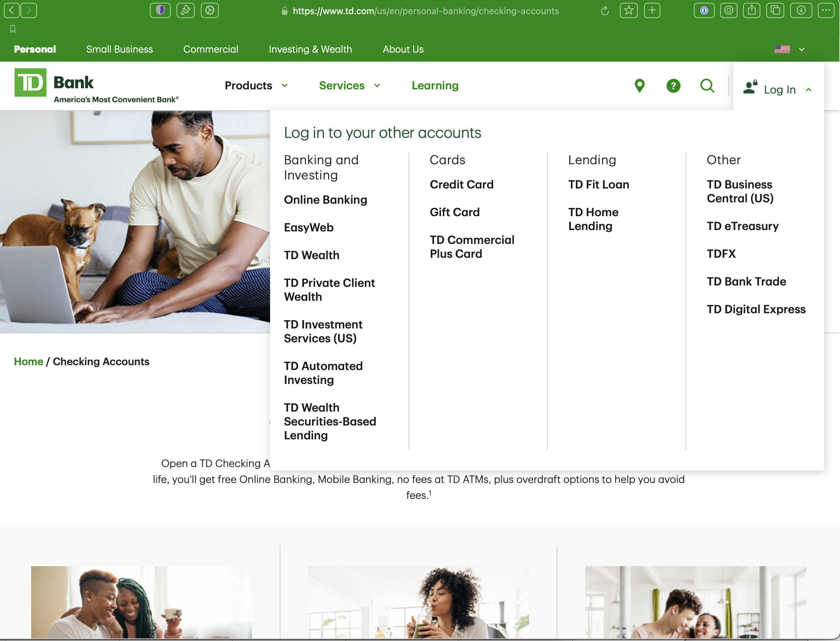The image size is (840, 641).
Task: Click the branch locator pin icon
Action: pos(640,86)
